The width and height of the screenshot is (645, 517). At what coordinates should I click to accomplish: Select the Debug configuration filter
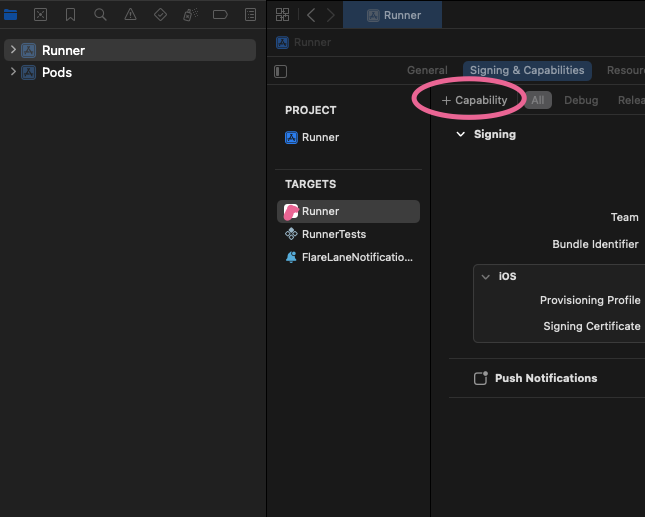pyautogui.click(x=581, y=100)
